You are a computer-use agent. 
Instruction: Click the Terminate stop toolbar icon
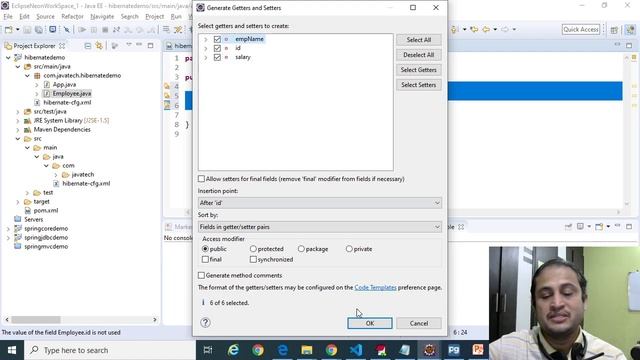tap(105, 30)
